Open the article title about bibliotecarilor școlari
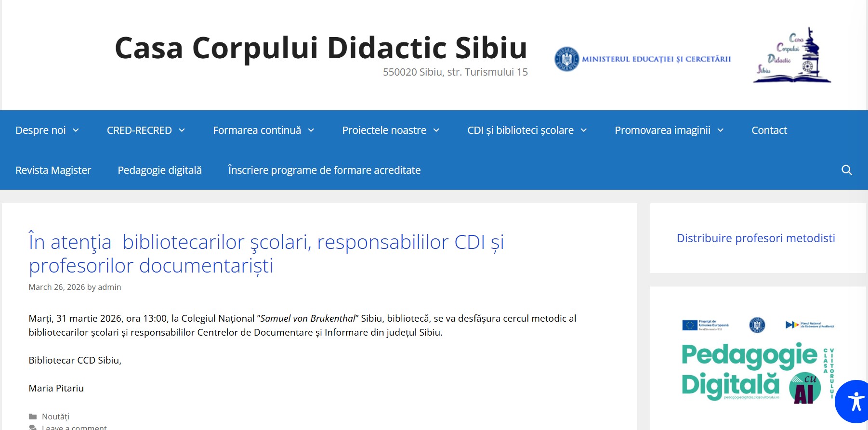Image resolution: width=868 pixels, height=430 pixels. click(266, 253)
